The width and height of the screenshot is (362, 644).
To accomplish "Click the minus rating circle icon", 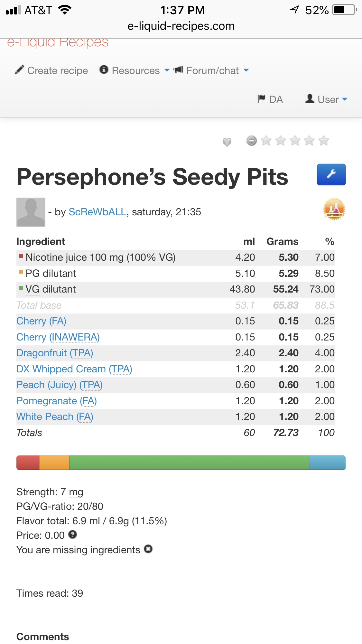I will click(251, 141).
